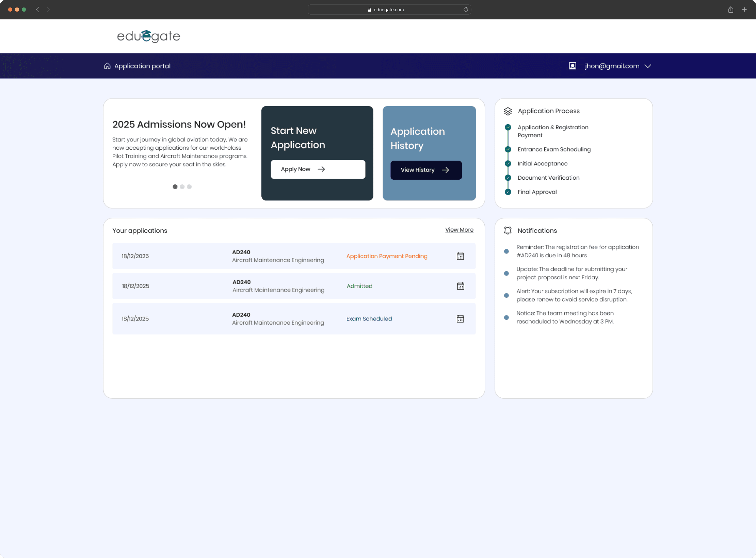Click the calendar icon on the Admitted row
The width and height of the screenshot is (756, 558).
[x=460, y=286]
